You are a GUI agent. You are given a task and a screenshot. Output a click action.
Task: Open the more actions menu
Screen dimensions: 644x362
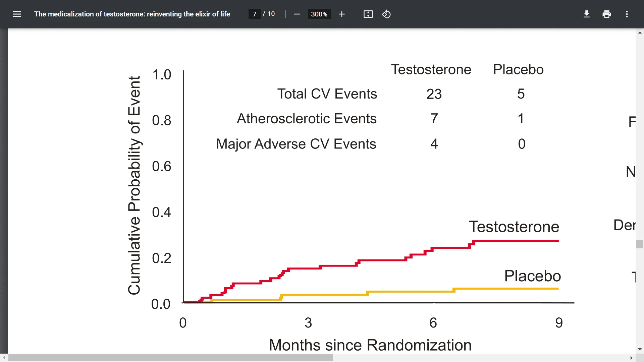point(627,14)
